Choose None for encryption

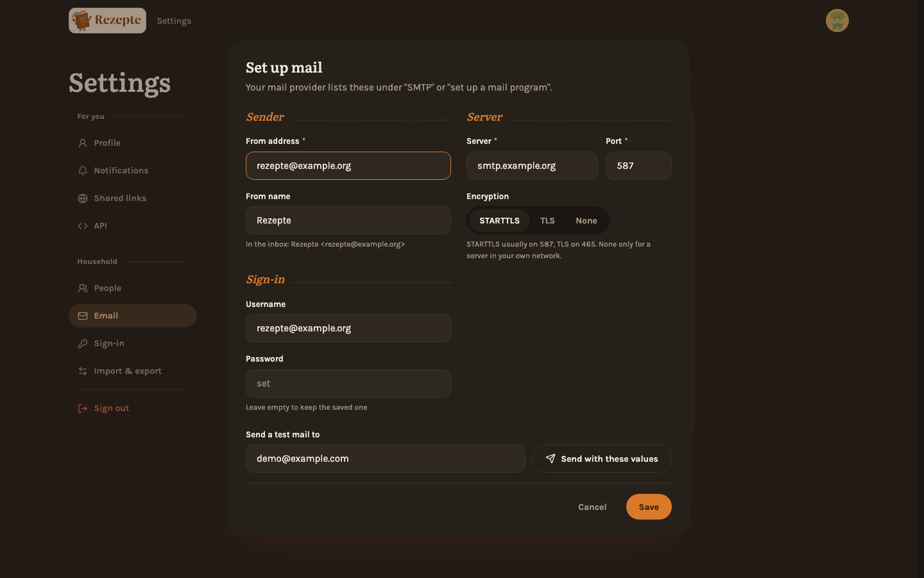pyautogui.click(x=586, y=220)
